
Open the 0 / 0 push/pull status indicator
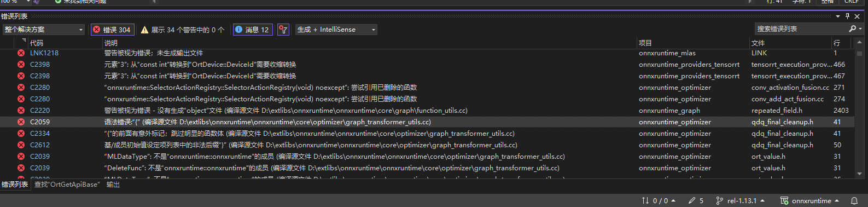coord(659,201)
